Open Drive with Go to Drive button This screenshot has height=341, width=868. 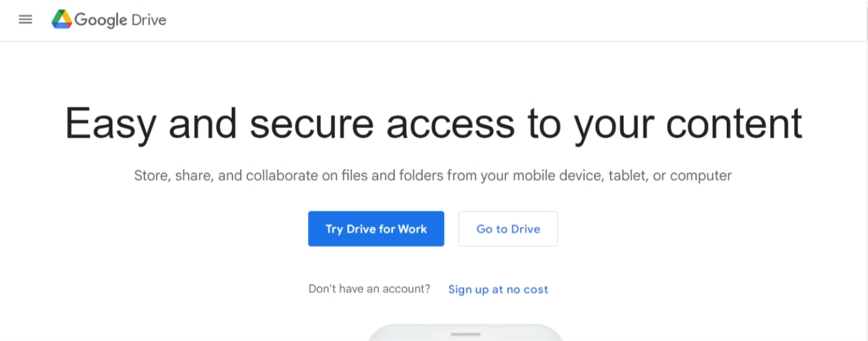point(508,229)
